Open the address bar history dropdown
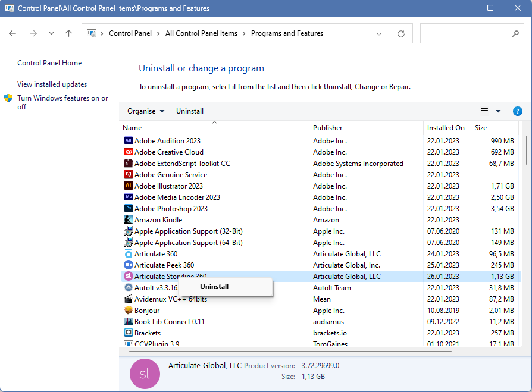The width and height of the screenshot is (532, 392). tap(380, 34)
